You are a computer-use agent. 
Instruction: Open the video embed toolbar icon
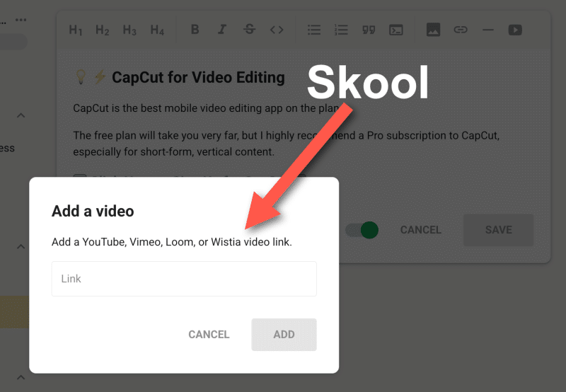pos(515,30)
